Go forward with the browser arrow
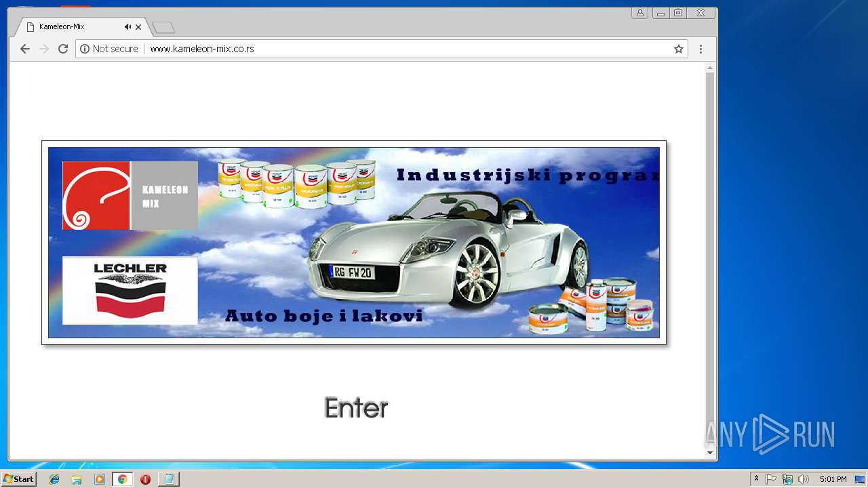 pos(44,49)
